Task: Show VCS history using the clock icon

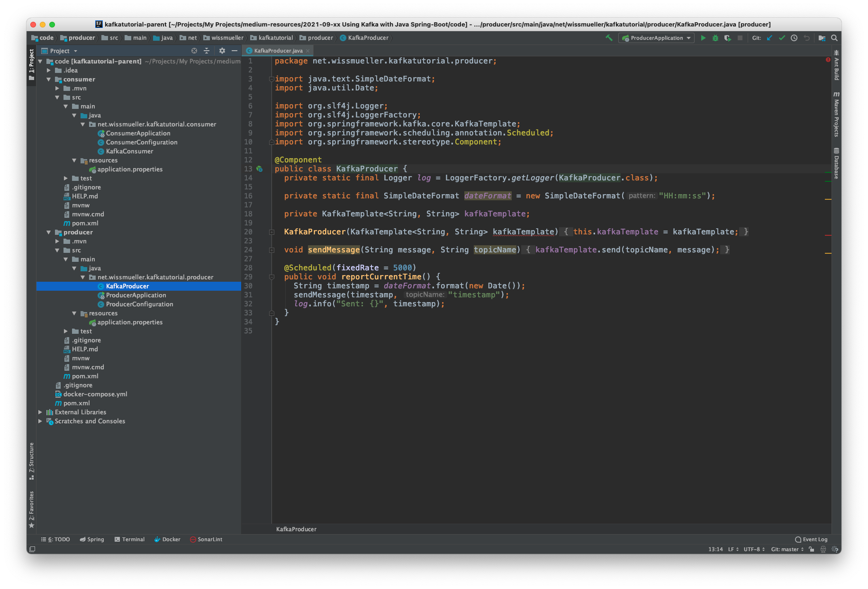Action: click(794, 38)
